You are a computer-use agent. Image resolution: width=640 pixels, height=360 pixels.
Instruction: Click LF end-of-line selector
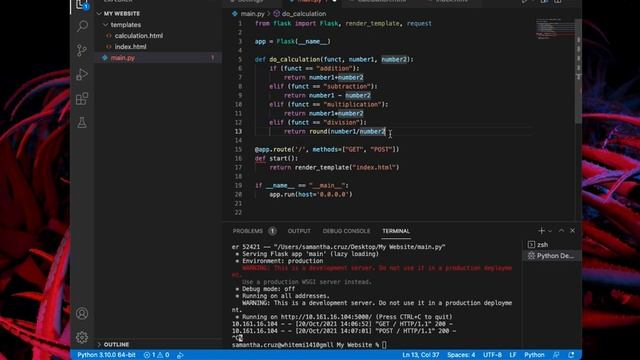tap(513, 355)
